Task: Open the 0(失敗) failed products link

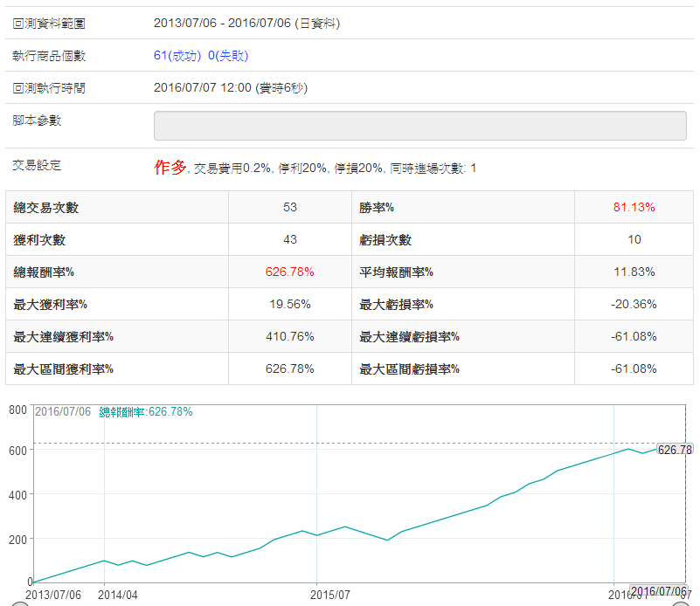Action: click(x=228, y=56)
